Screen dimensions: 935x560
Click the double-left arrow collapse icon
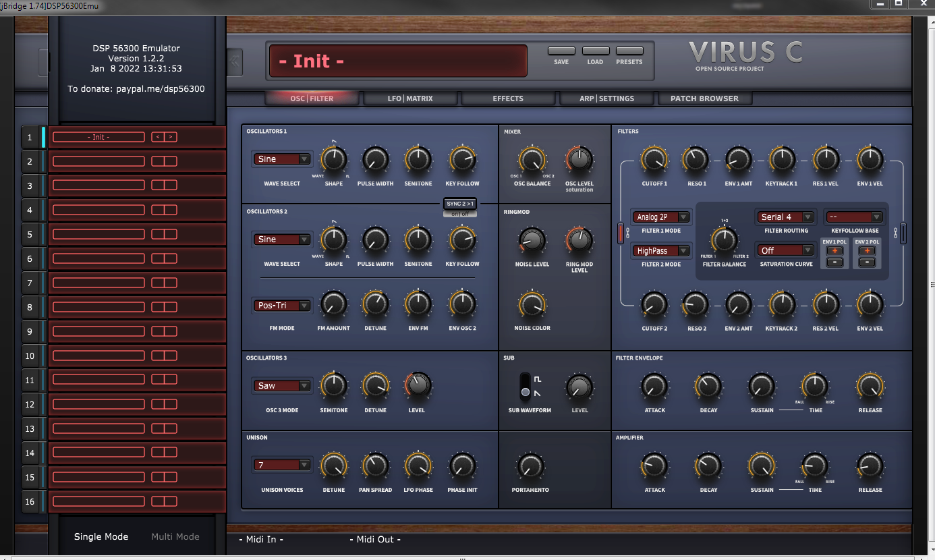(235, 61)
